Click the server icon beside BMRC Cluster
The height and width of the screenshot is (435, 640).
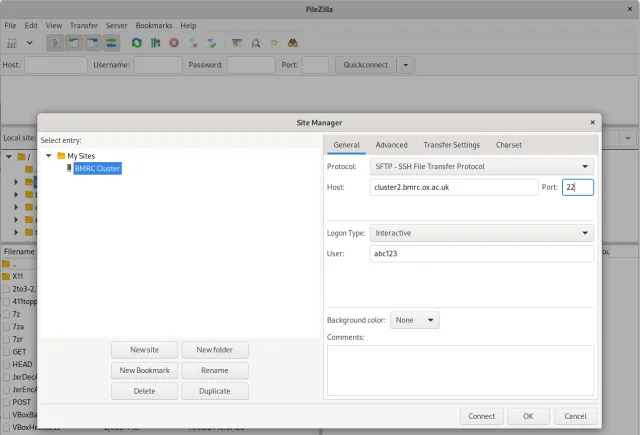pyautogui.click(x=69, y=168)
